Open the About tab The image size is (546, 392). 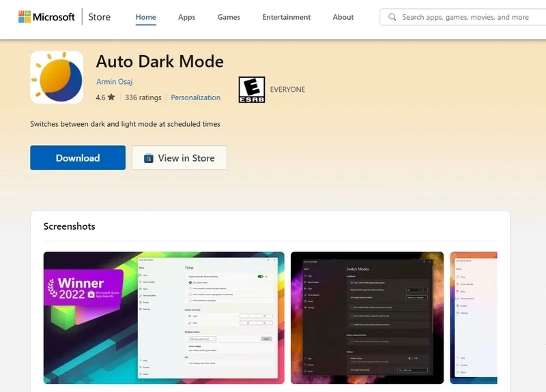(343, 17)
